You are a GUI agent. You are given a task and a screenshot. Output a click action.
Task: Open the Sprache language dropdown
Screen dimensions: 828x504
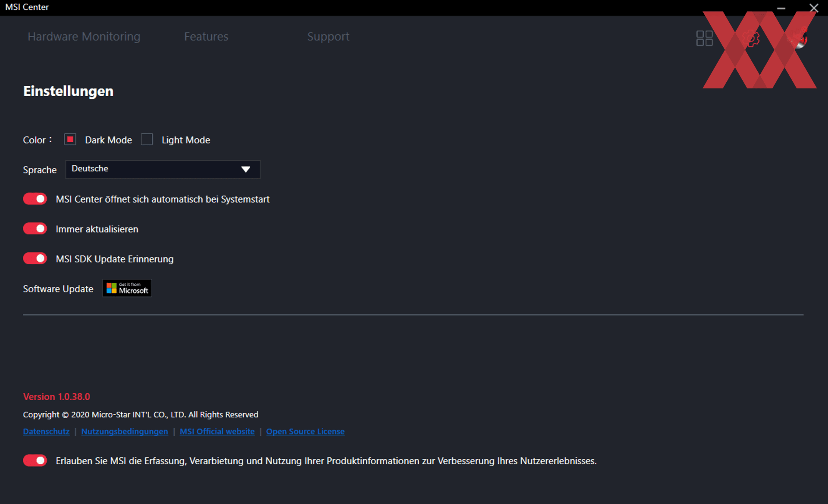(163, 169)
